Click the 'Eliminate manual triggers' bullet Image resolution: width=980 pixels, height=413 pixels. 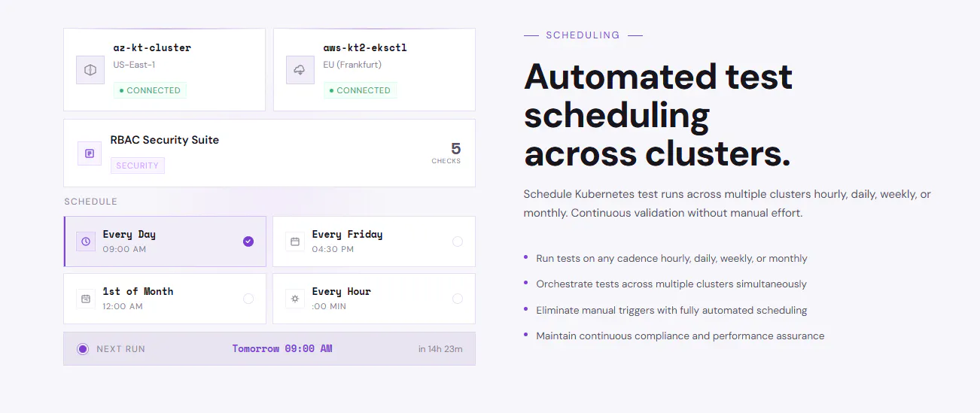click(x=671, y=310)
